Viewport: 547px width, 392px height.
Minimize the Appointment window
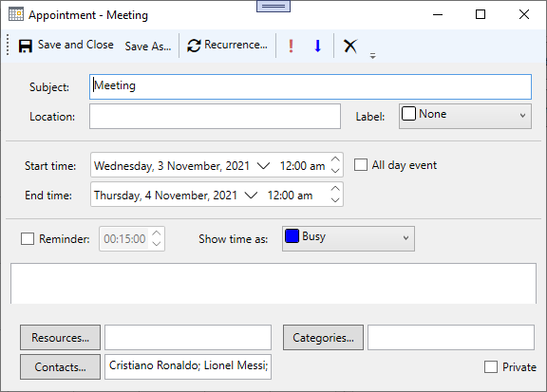pos(438,14)
